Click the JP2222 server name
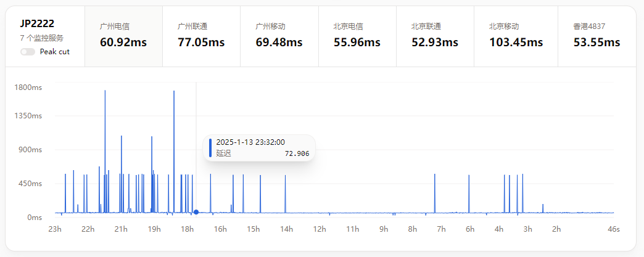The image size is (644, 257). click(37, 23)
